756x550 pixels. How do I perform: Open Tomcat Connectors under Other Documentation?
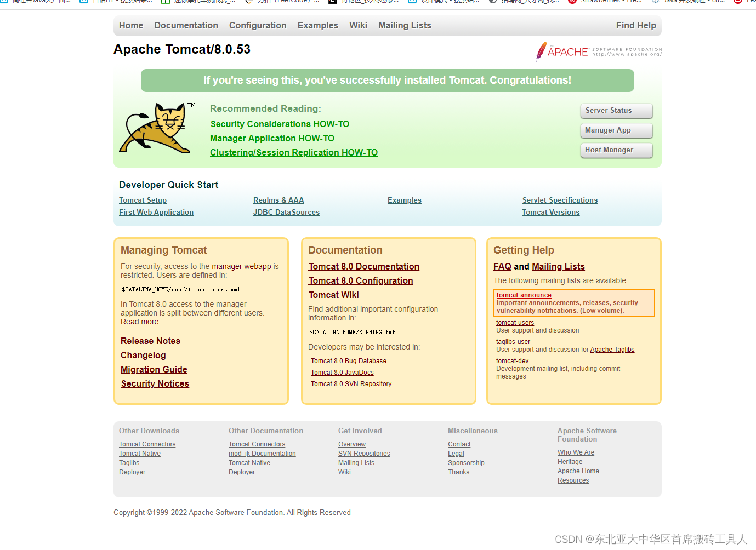coord(257,444)
